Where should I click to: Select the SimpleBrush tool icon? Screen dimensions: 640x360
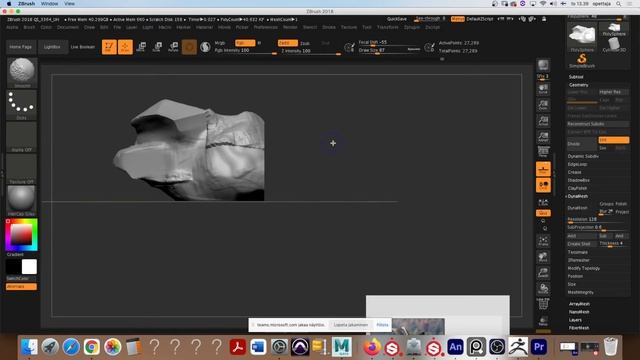point(582,60)
